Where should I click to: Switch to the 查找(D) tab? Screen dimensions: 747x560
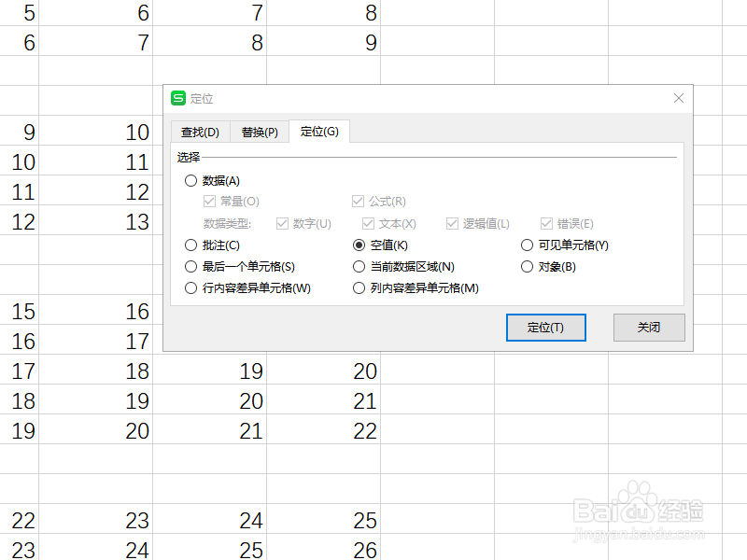click(x=200, y=132)
